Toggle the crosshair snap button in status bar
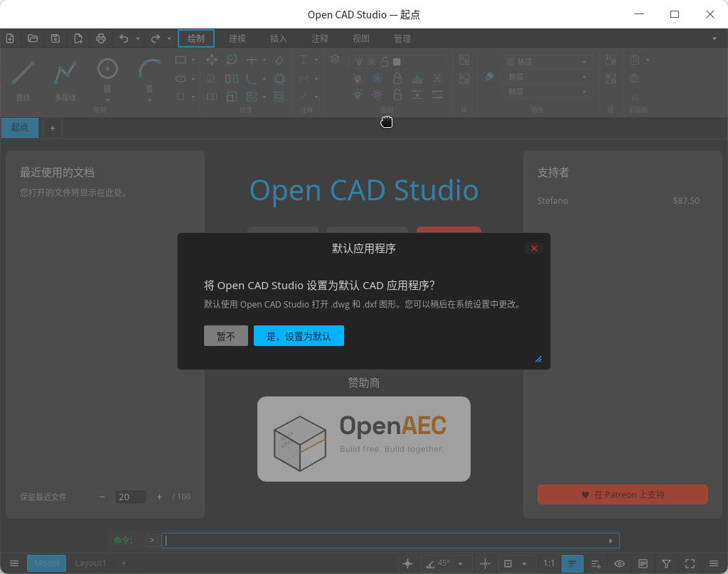The width and height of the screenshot is (728, 574). click(407, 563)
